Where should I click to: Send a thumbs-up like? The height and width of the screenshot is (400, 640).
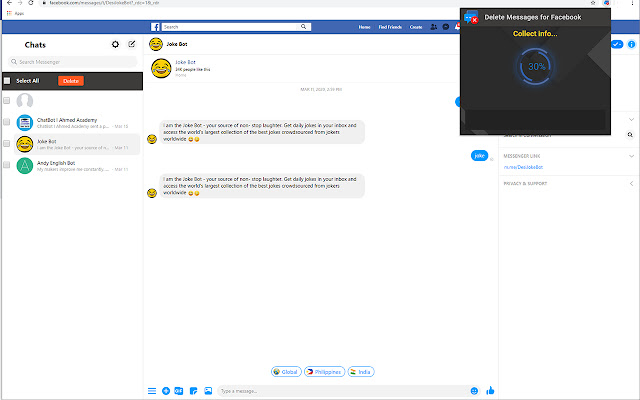point(490,391)
